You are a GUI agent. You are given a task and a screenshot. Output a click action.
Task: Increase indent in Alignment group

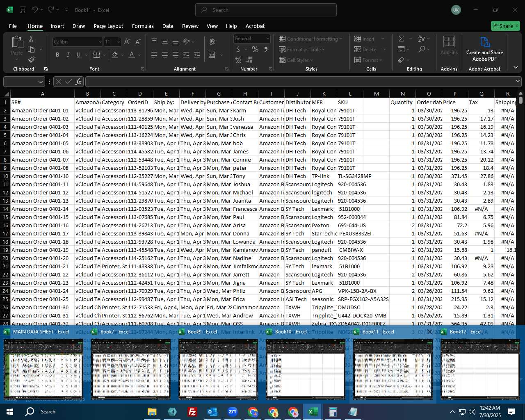tap(197, 55)
